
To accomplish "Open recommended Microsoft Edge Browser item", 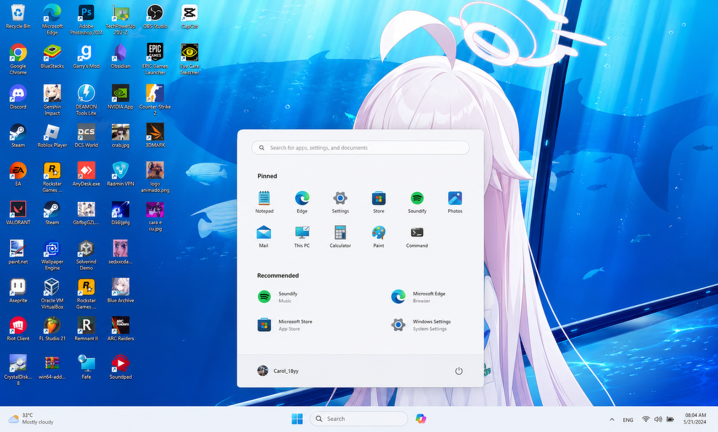I will pos(418,297).
